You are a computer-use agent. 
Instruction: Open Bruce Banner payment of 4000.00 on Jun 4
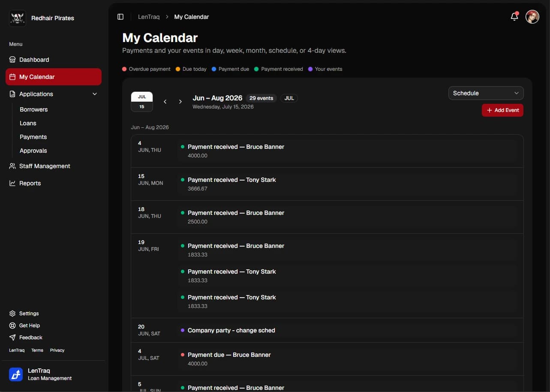[347, 151]
